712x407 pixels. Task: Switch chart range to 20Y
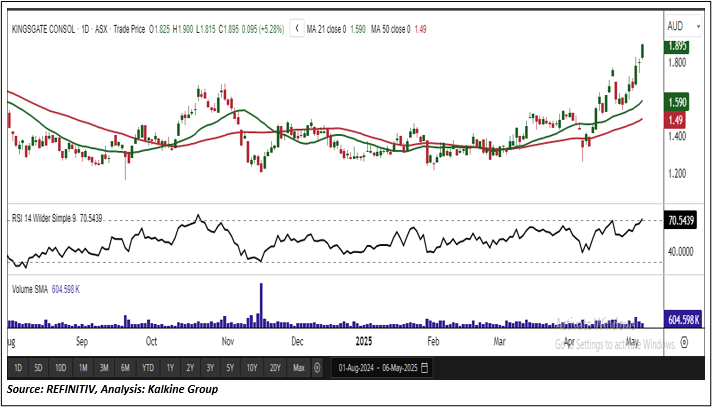[275, 368]
